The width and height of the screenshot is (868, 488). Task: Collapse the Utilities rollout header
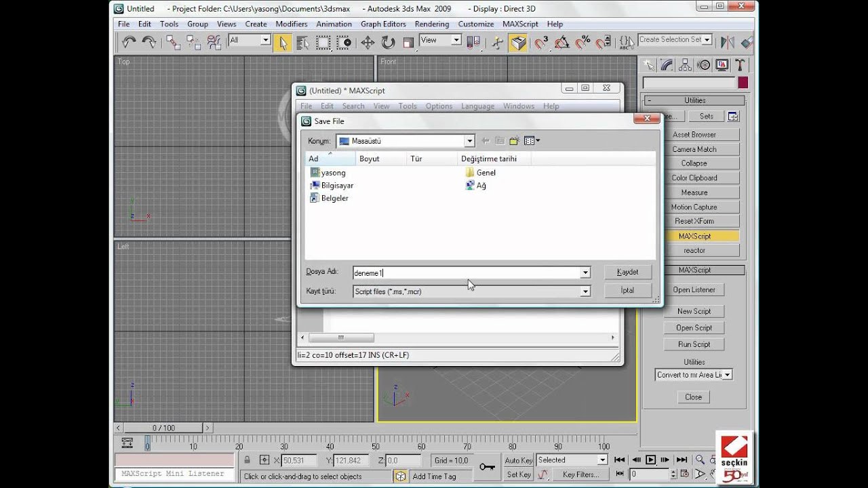click(694, 100)
